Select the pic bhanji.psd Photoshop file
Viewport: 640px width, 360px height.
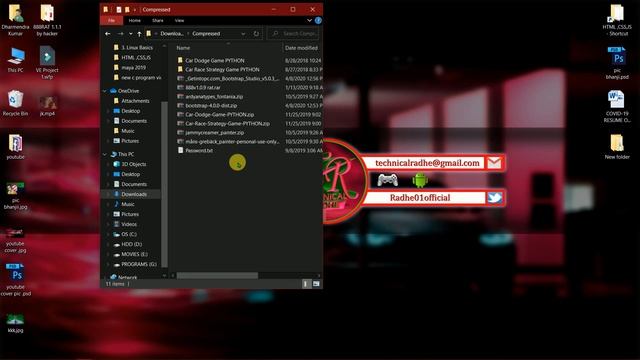(617, 62)
